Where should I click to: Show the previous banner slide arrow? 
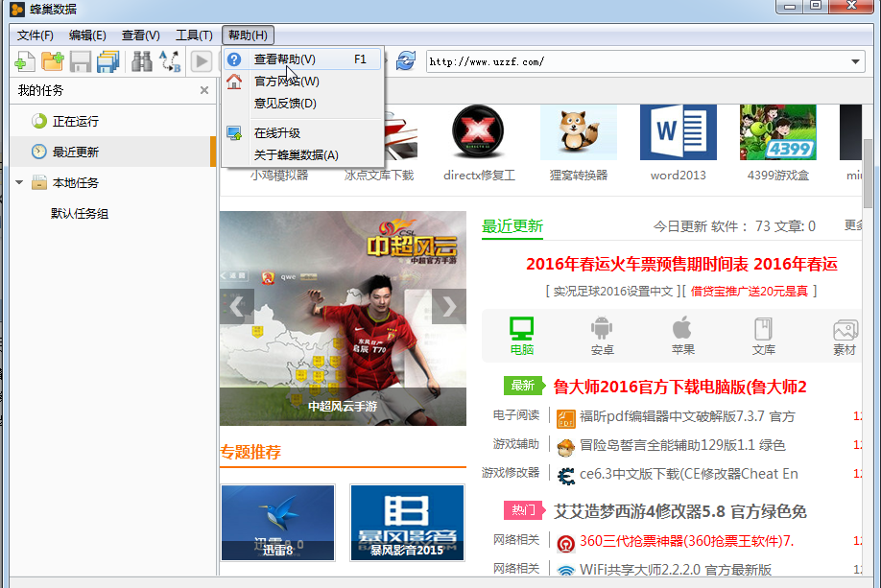tap(236, 307)
